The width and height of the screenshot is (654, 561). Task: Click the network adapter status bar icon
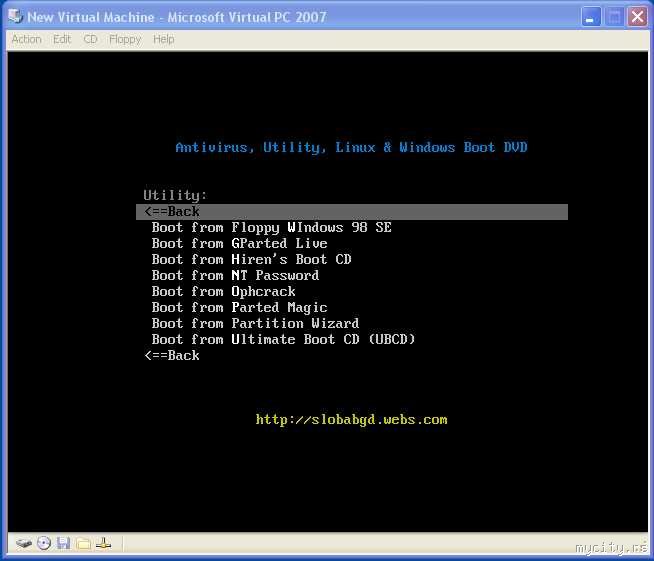(x=103, y=543)
